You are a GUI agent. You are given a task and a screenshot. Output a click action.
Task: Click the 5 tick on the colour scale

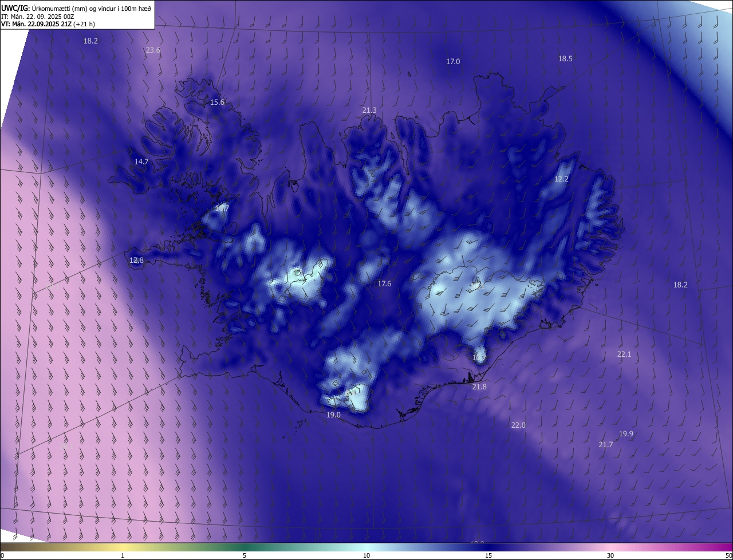coord(245,555)
